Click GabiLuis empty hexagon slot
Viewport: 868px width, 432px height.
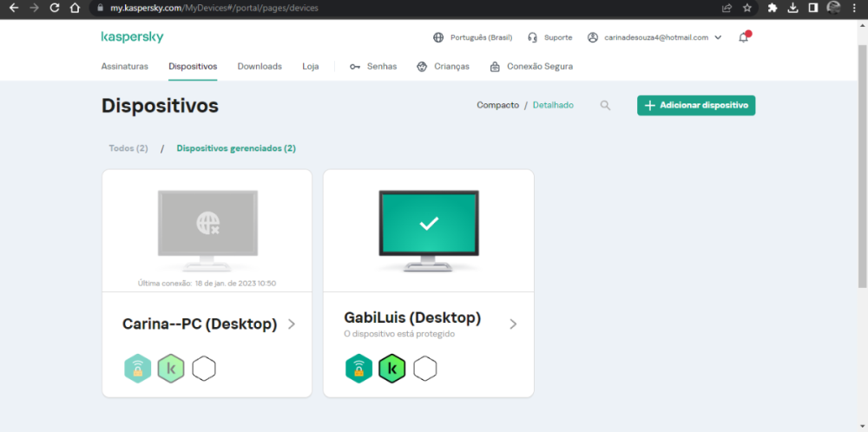[425, 369]
